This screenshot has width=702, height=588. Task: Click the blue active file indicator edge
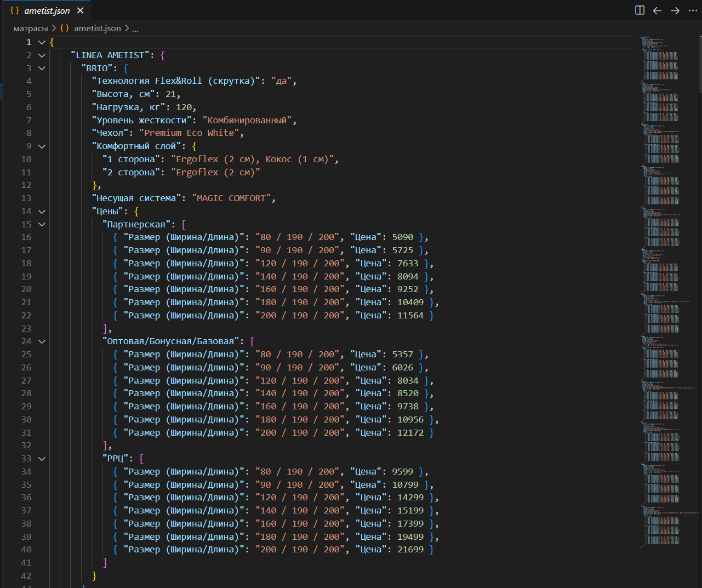[1, 93]
